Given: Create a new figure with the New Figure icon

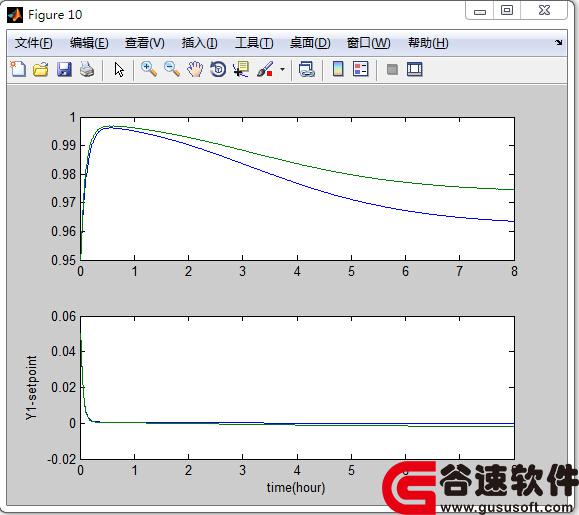Looking at the screenshot, I should (x=18, y=69).
